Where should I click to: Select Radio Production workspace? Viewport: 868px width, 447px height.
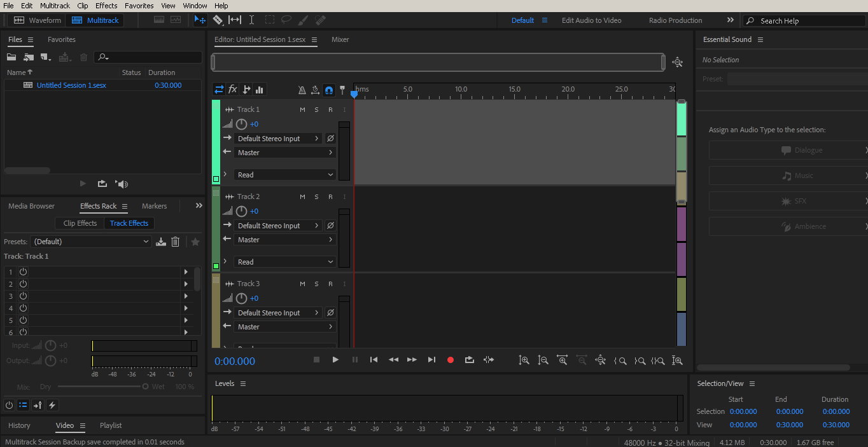tap(675, 20)
